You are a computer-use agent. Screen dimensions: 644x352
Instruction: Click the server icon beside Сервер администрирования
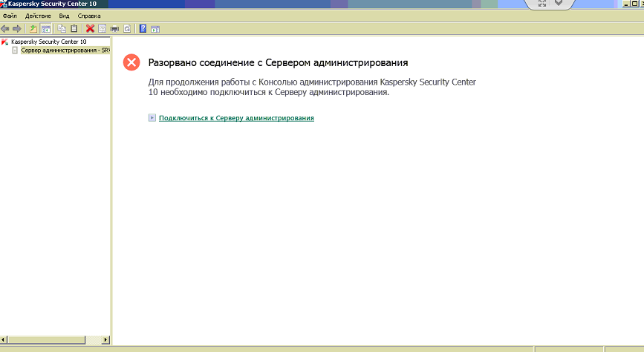pyautogui.click(x=15, y=50)
